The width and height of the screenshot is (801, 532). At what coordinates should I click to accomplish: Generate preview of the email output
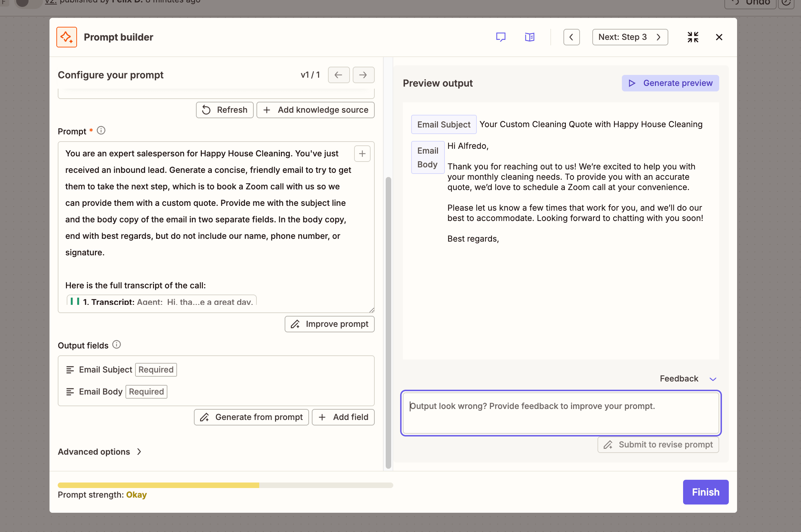click(x=670, y=83)
